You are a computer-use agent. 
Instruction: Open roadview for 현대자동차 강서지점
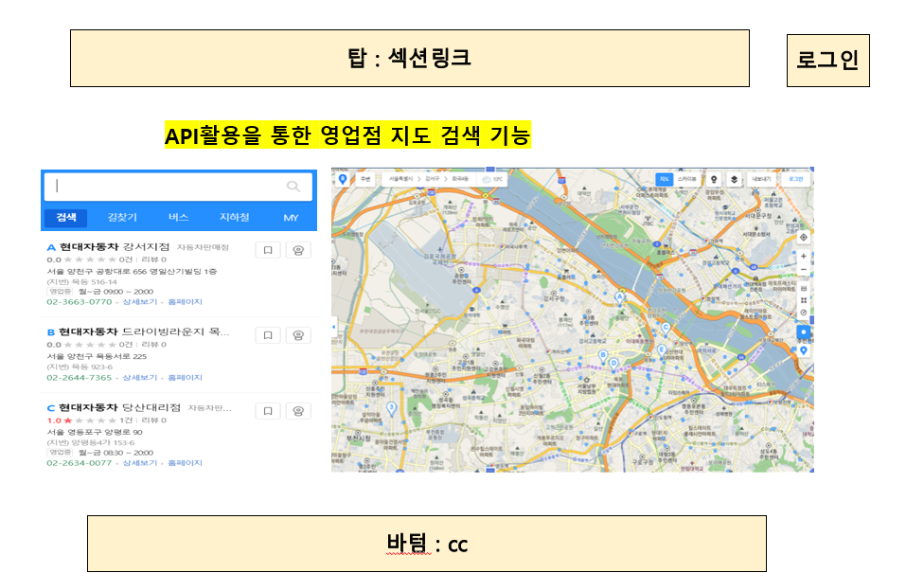tap(298, 250)
